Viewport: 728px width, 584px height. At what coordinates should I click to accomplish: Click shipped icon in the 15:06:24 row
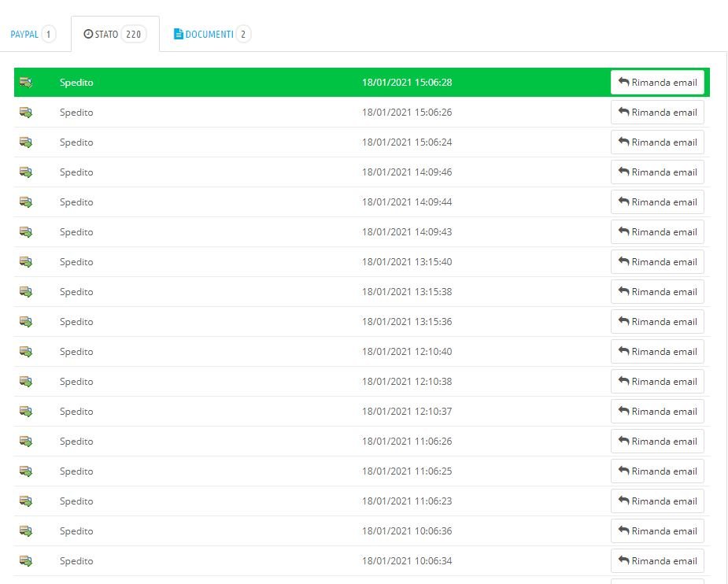[26, 142]
